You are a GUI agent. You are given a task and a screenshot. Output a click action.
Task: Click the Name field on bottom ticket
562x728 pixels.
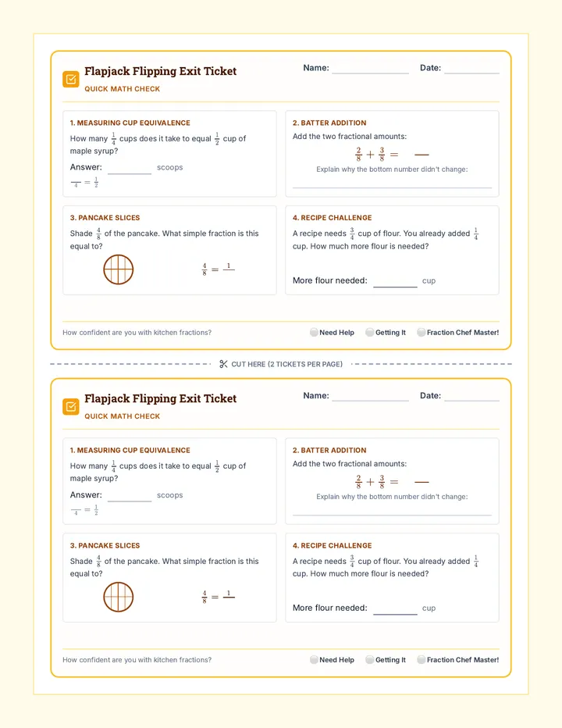(370, 395)
